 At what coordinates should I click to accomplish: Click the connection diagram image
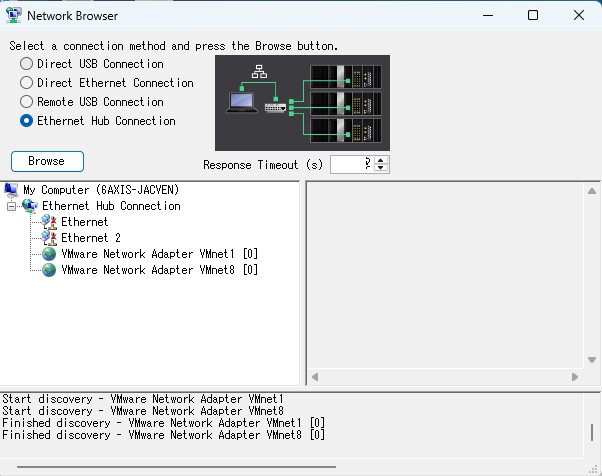(x=302, y=102)
